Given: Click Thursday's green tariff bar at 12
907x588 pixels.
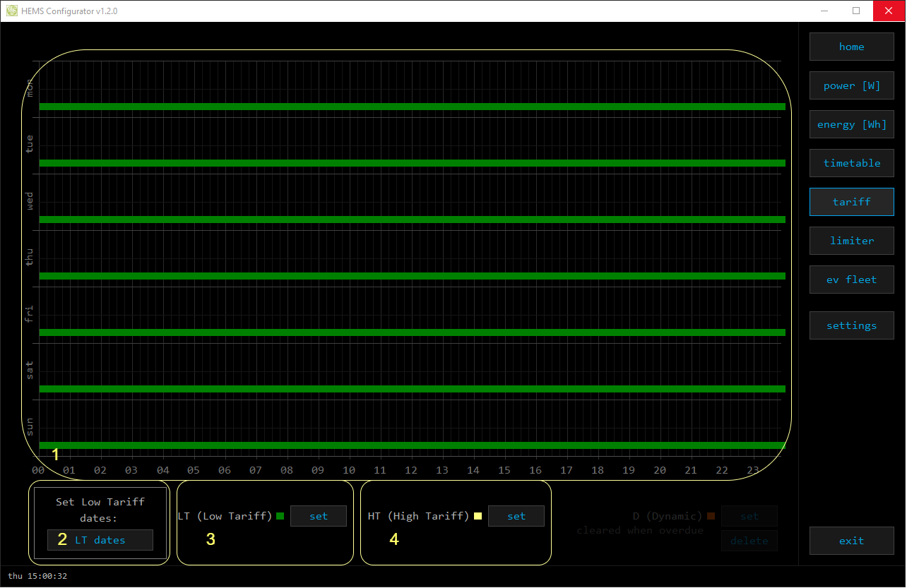Looking at the screenshot, I should pyautogui.click(x=412, y=276).
